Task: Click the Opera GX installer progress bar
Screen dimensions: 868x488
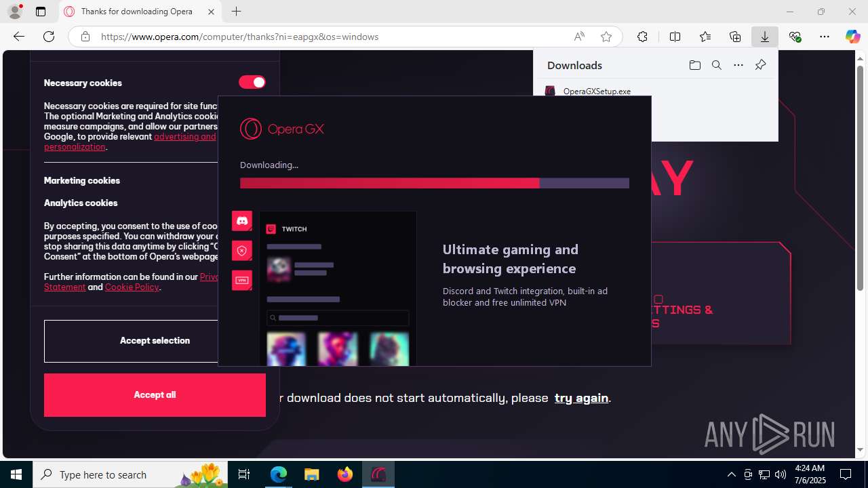Action: [x=434, y=183]
